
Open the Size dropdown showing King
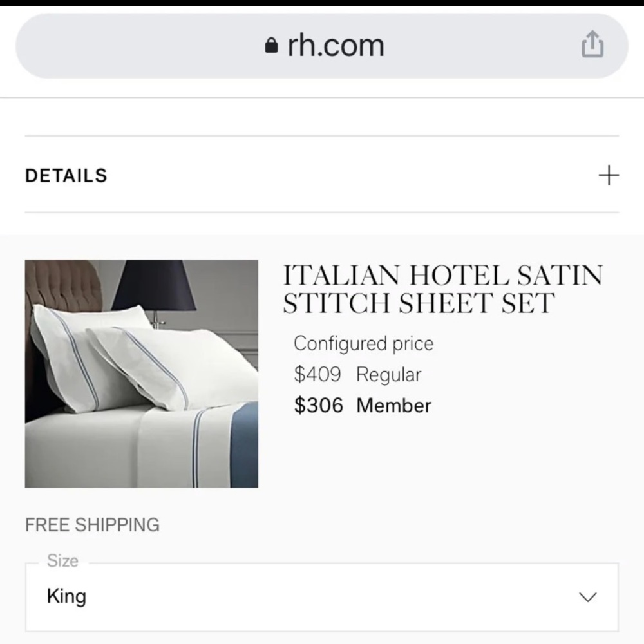pos(322,596)
